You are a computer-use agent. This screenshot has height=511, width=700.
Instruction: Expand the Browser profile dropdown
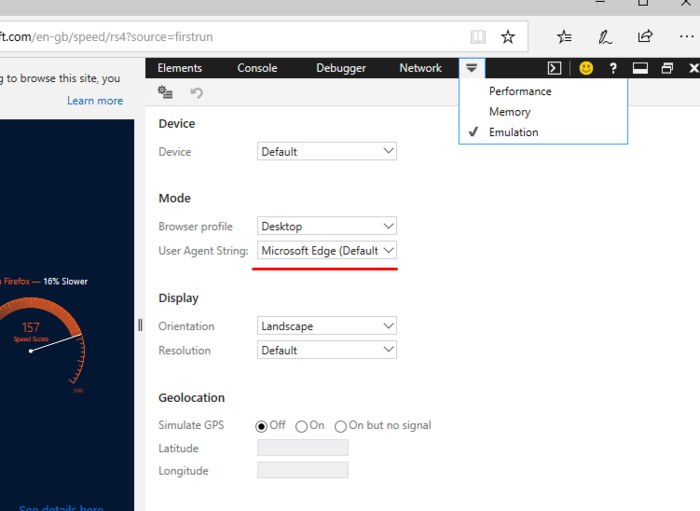click(x=327, y=226)
